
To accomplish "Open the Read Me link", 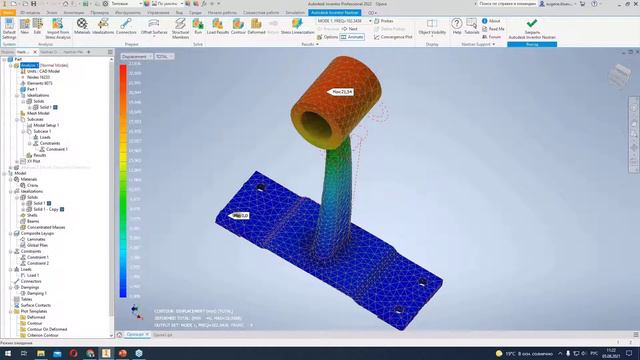I will 493,29.
